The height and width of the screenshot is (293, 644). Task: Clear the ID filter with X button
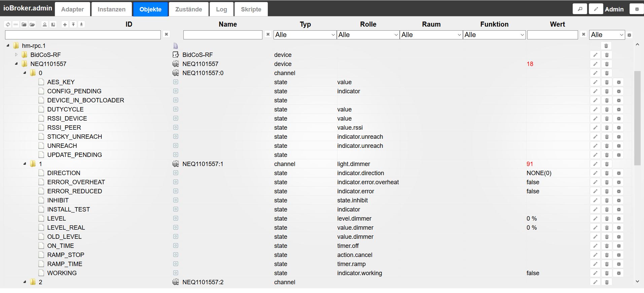click(166, 34)
